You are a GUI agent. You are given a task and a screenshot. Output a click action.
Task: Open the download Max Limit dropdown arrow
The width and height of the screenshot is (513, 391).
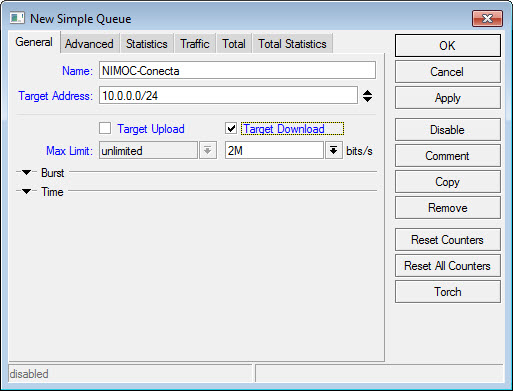tap(333, 151)
